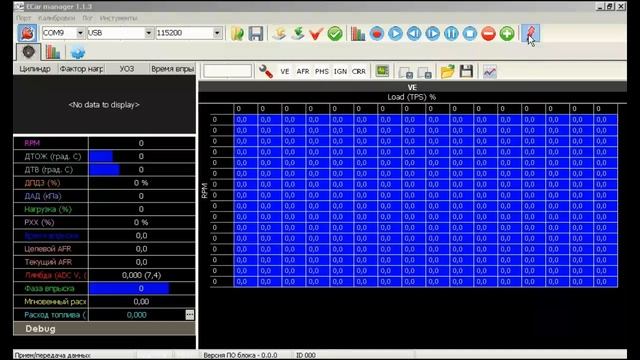640x360 pixels.
Task: Click the green monitor icon in table toolbar
Action: [382, 71]
